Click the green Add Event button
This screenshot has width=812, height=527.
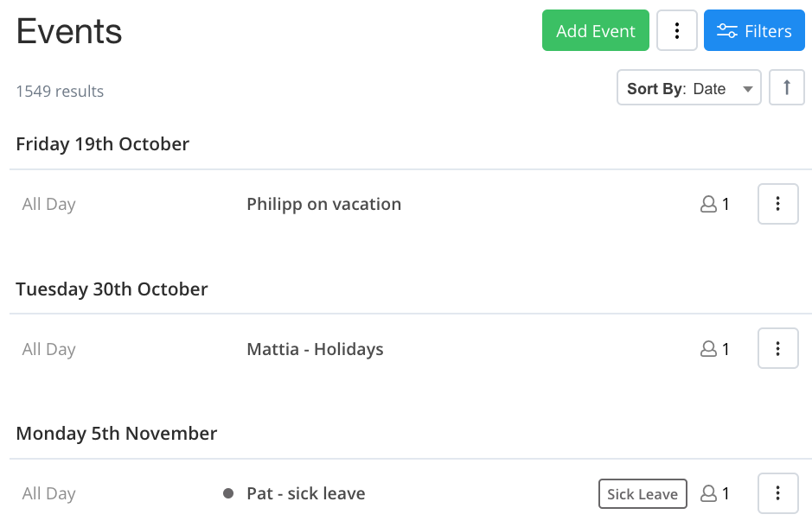pos(595,31)
